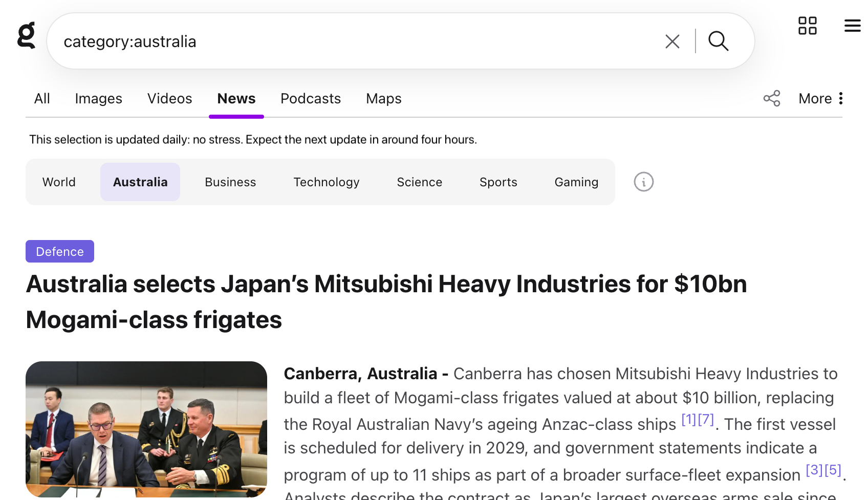Viewport: 868px width, 500px height.
Task: Open the Videos tab
Action: (169, 98)
